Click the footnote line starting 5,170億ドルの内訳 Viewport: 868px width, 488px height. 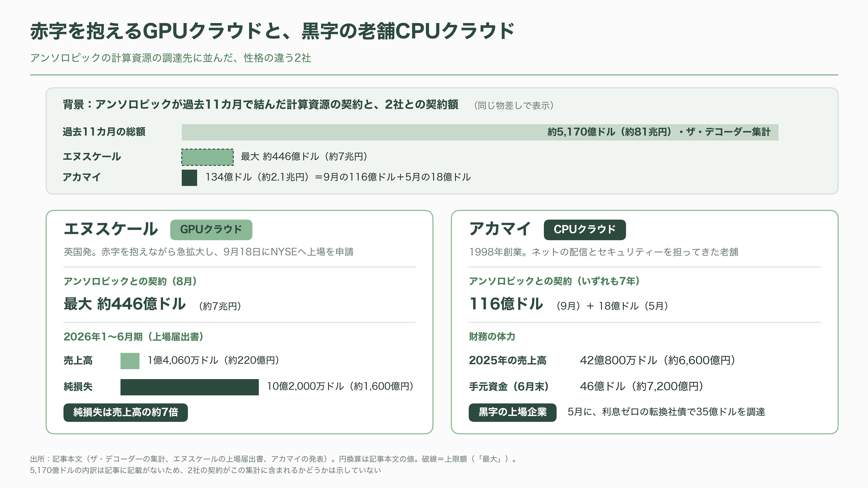(x=205, y=470)
